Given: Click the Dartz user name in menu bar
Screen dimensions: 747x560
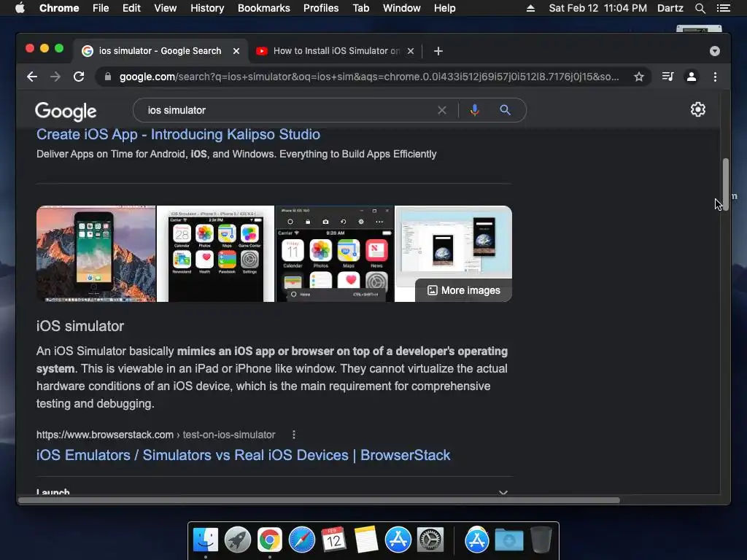Looking at the screenshot, I should click(670, 8).
